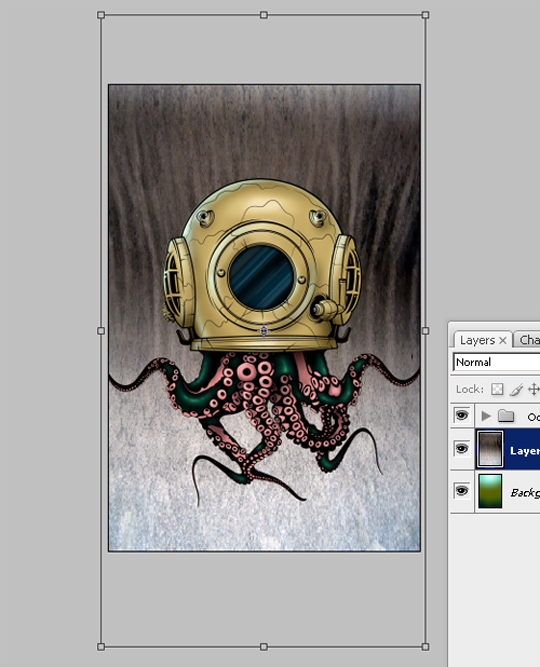Select the Background layer gradient thumbnail

490,491
